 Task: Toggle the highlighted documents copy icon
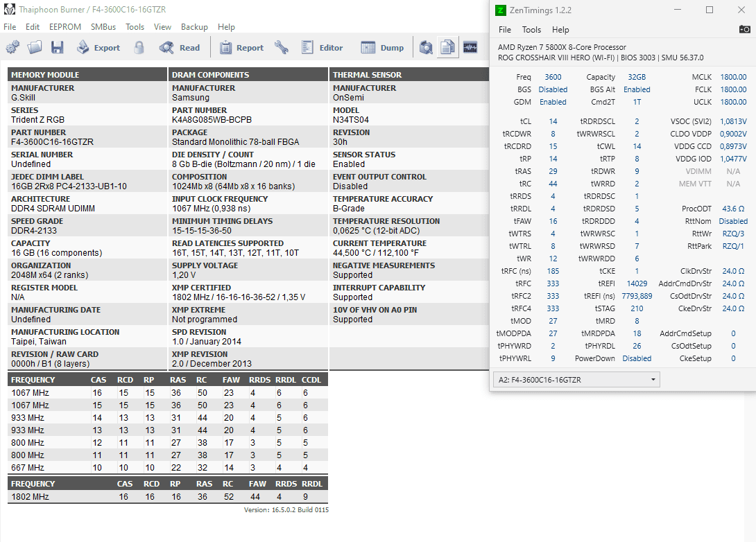(x=447, y=47)
